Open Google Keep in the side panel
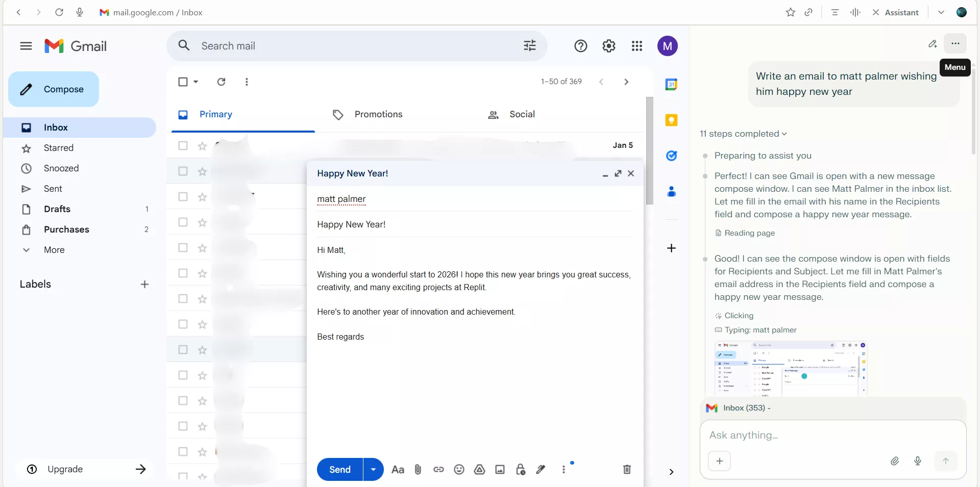 coord(672,120)
